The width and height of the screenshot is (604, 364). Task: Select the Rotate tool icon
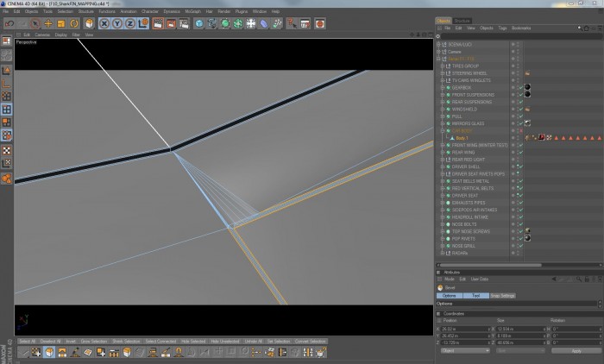pos(74,24)
